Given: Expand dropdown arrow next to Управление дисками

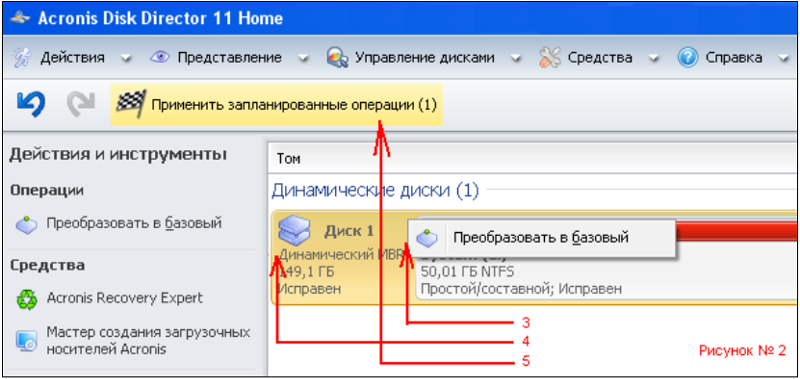Looking at the screenshot, I should [515, 59].
